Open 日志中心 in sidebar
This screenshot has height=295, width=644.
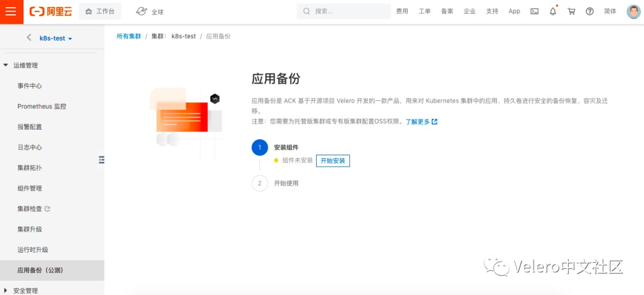(x=30, y=147)
